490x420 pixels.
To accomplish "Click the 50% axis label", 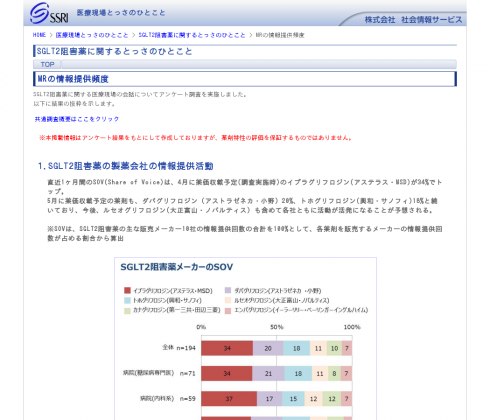I will click(x=277, y=327).
